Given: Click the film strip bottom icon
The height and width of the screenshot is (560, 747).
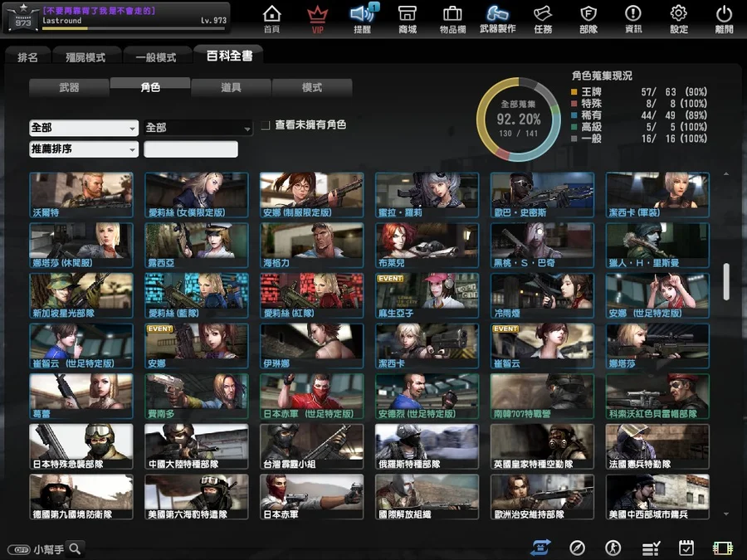Looking at the screenshot, I should [722, 548].
